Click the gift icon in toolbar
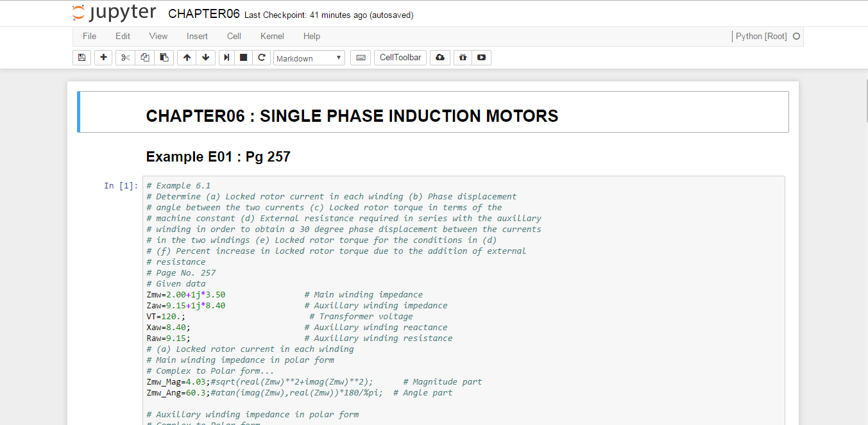This screenshot has height=425, width=868. pyautogui.click(x=463, y=58)
